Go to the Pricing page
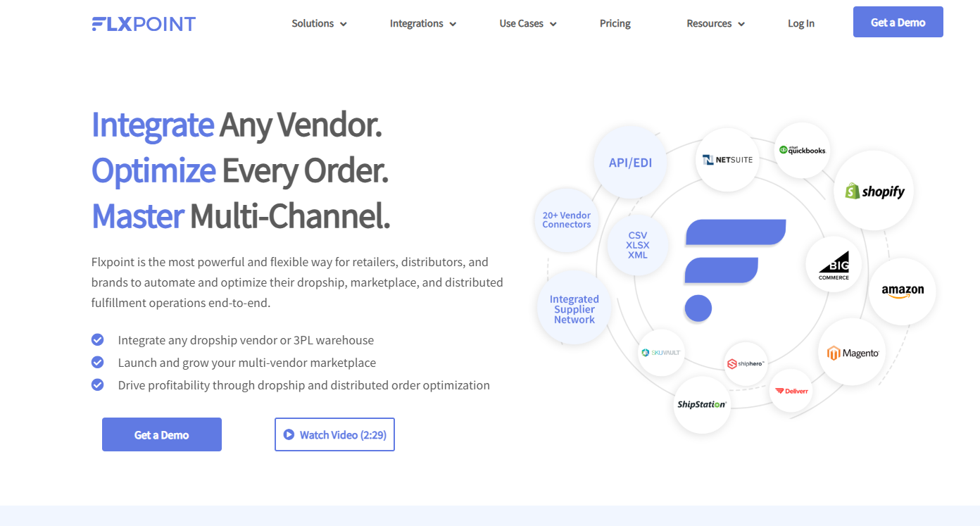This screenshot has width=980, height=526. (x=615, y=23)
